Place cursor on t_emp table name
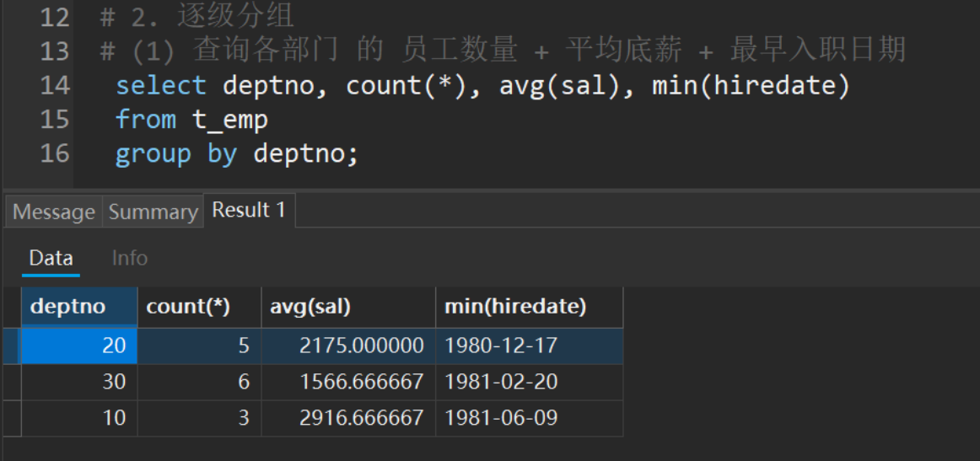The width and height of the screenshot is (980, 461). [x=230, y=120]
